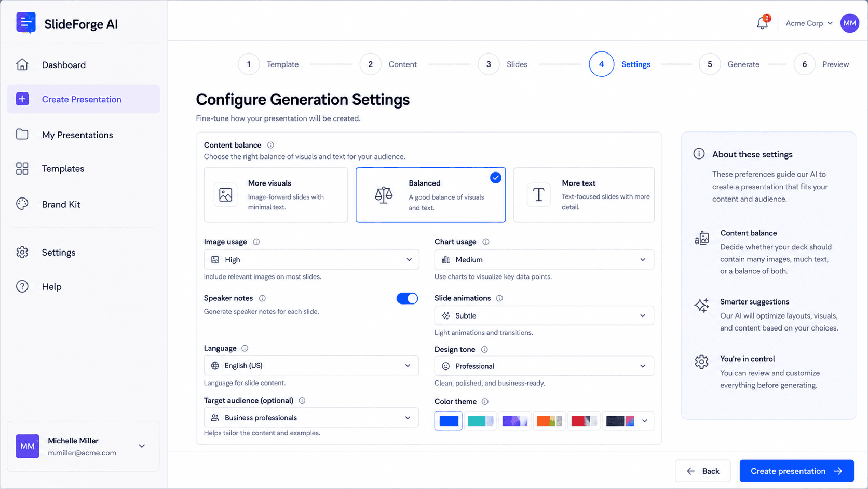
Task: Go to step 5 Generate
Action: coord(729,64)
